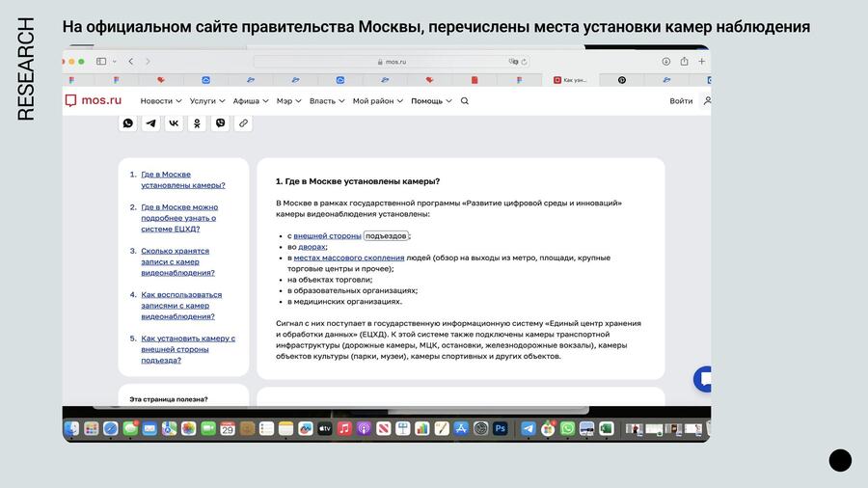
Task: Copy page link with chain icon
Action: [243, 122]
